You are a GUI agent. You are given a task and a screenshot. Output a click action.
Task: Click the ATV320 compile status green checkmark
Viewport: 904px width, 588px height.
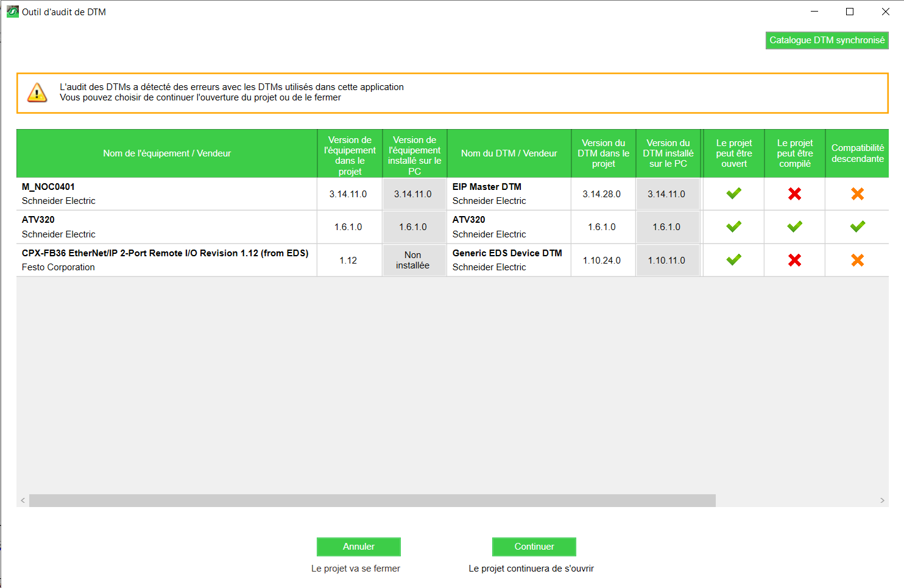coord(794,226)
